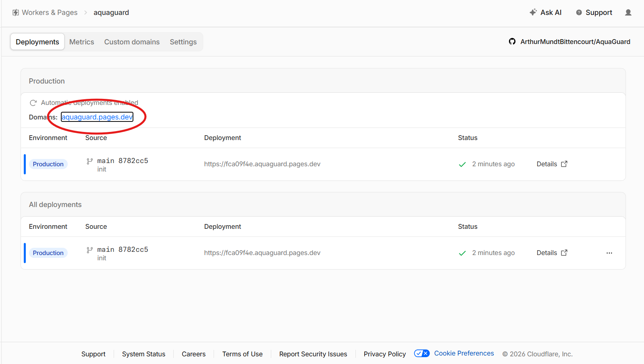This screenshot has width=644, height=364.
Task: Click the green success checkmark in the Production section
Action: click(x=462, y=164)
